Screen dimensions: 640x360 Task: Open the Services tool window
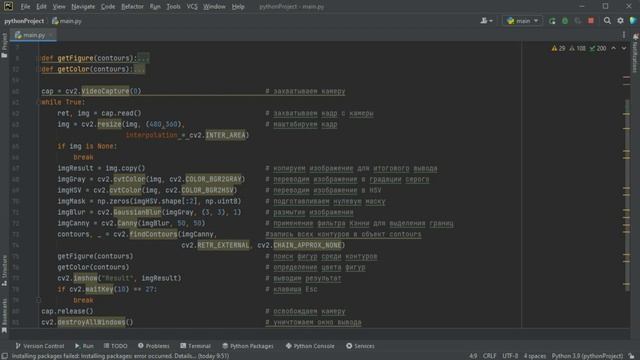click(360, 346)
